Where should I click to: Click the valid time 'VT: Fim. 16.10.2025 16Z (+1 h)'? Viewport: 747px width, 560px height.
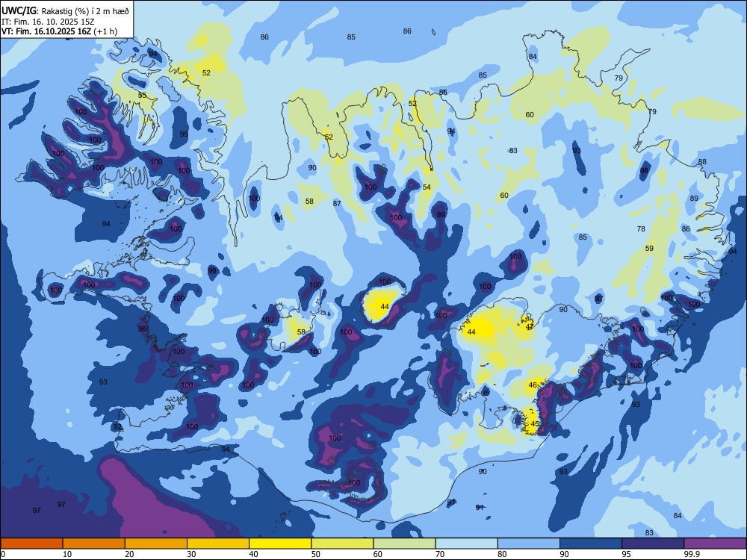[x=59, y=31]
